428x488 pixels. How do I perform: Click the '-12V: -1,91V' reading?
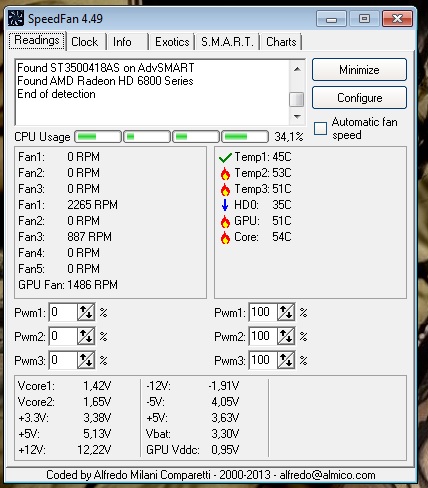[x=193, y=386]
